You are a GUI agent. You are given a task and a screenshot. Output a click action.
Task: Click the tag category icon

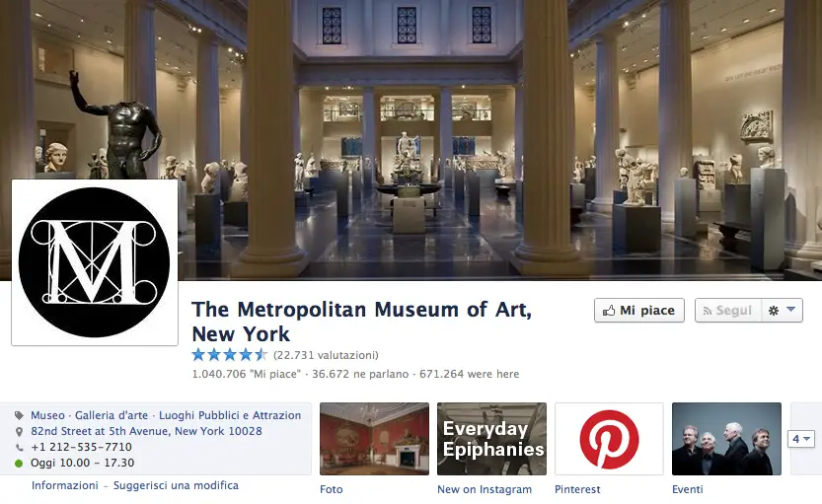click(19, 415)
